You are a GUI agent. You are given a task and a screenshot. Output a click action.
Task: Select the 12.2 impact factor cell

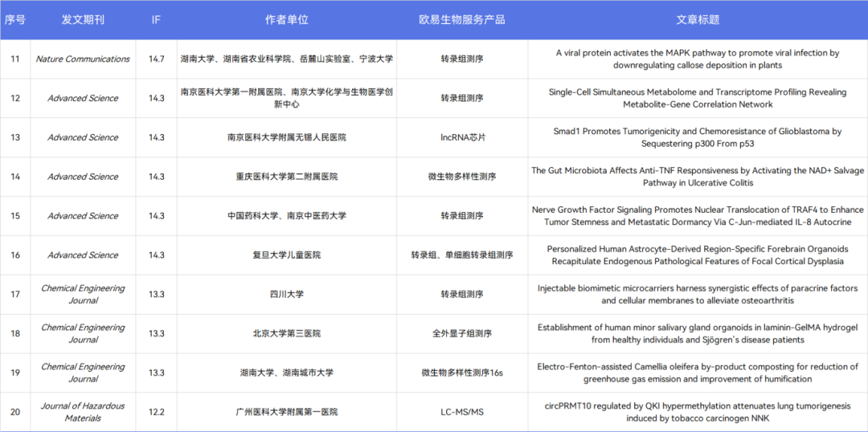pyautogui.click(x=157, y=412)
